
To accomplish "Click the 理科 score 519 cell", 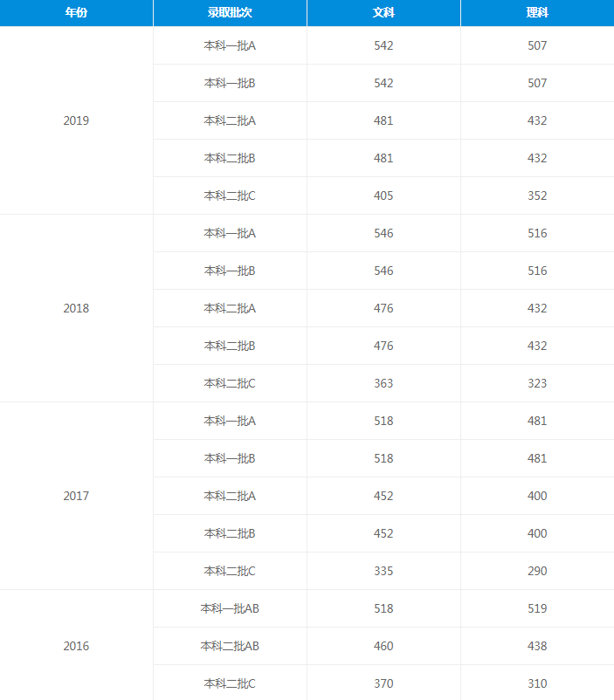I will [537, 608].
